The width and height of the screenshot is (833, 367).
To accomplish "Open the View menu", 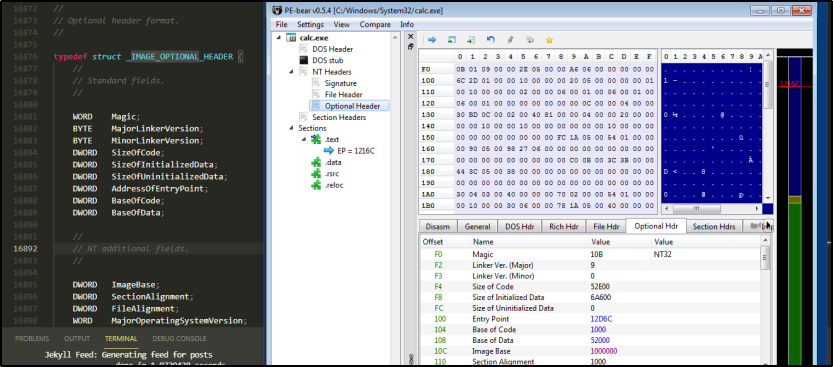I will point(342,24).
